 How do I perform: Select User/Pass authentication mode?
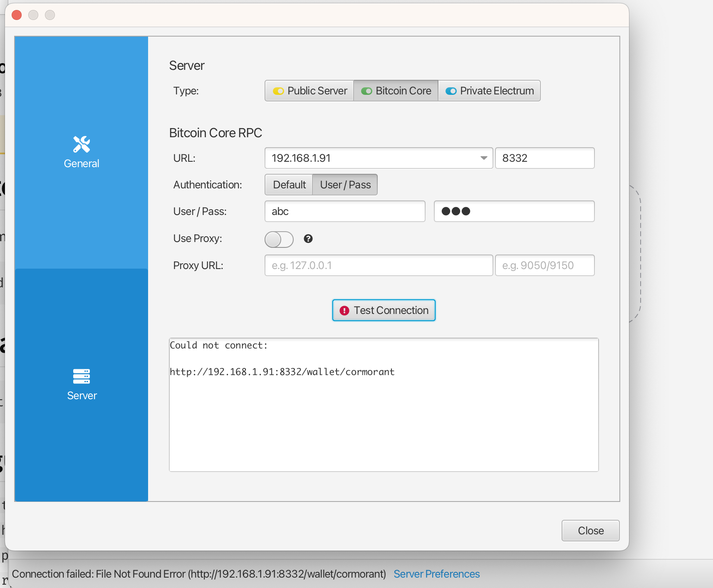coord(345,185)
